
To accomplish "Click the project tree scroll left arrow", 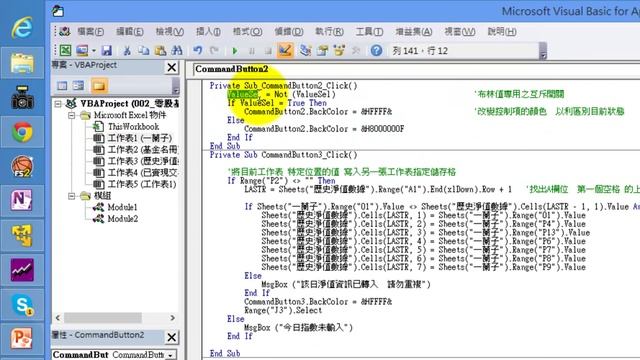I will coord(58,318).
